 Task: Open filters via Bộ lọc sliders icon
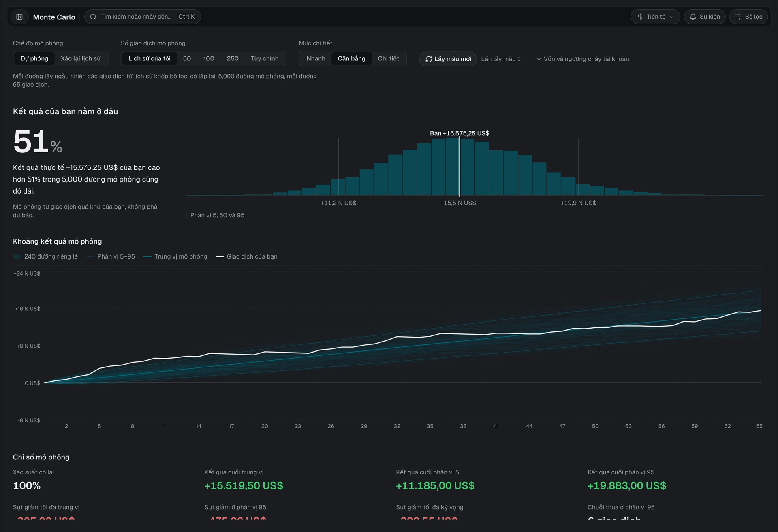pyautogui.click(x=738, y=17)
